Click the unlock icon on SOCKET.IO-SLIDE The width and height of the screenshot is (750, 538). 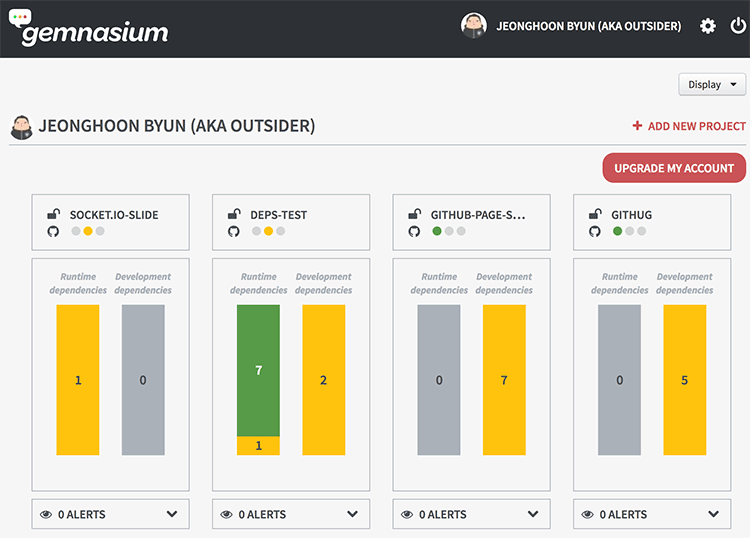tap(54, 214)
